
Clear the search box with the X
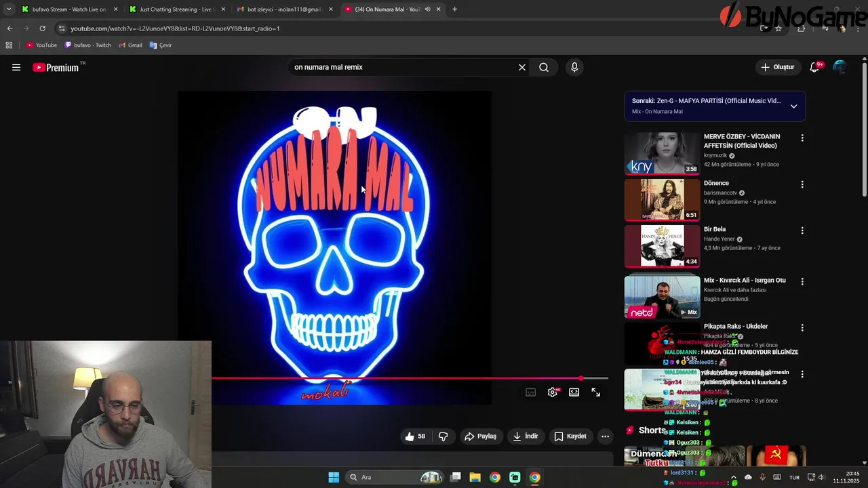[522, 67]
